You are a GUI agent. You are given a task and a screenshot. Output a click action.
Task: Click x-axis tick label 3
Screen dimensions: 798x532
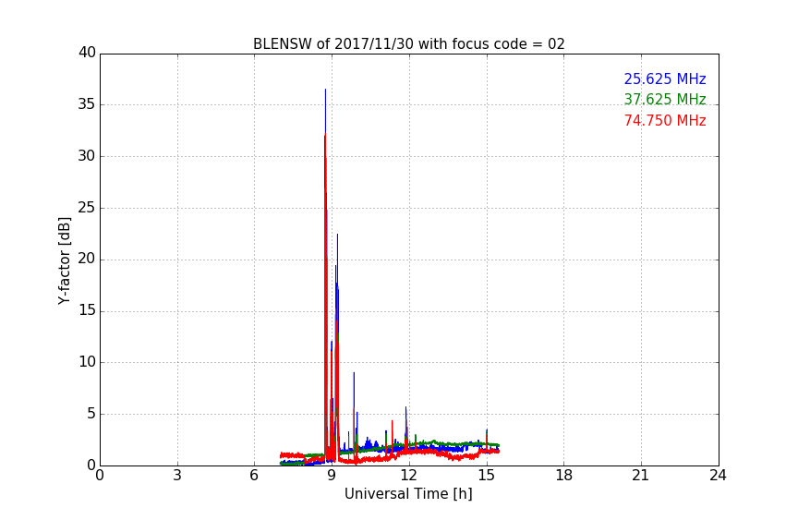(x=177, y=476)
